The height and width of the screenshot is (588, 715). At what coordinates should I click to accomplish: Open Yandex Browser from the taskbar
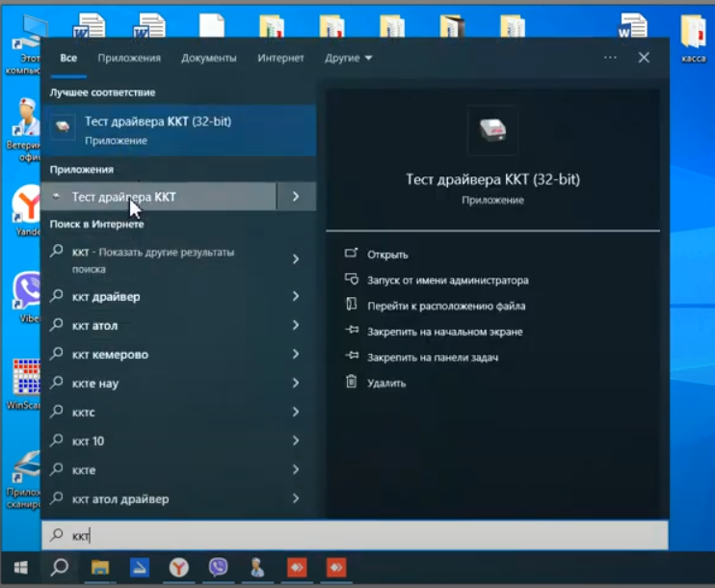click(179, 568)
